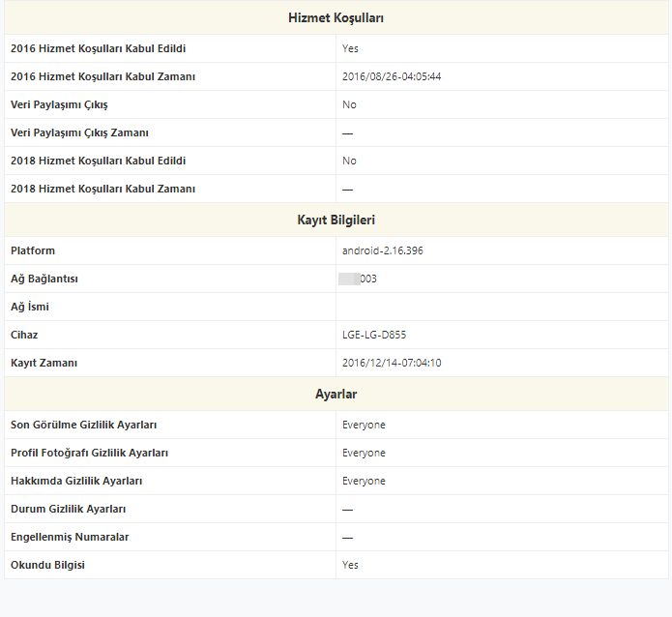Click the android-2.16.396 platform value
This screenshot has height=617, width=672.
pyautogui.click(x=382, y=250)
